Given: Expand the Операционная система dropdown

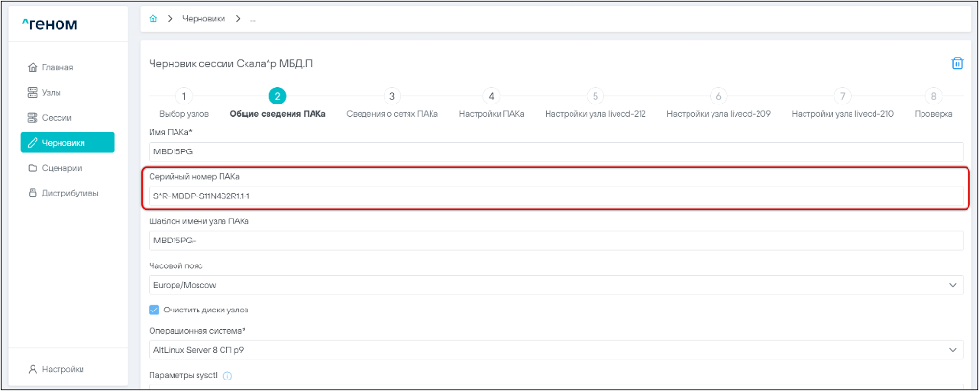Looking at the screenshot, I should click(556, 350).
